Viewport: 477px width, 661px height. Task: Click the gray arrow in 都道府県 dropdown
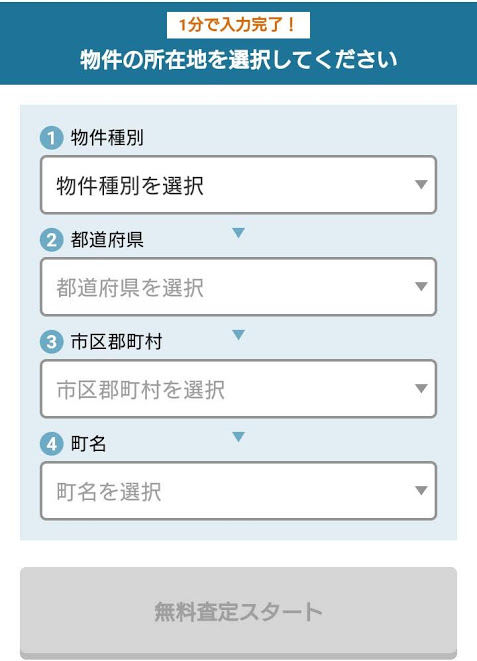(x=421, y=286)
